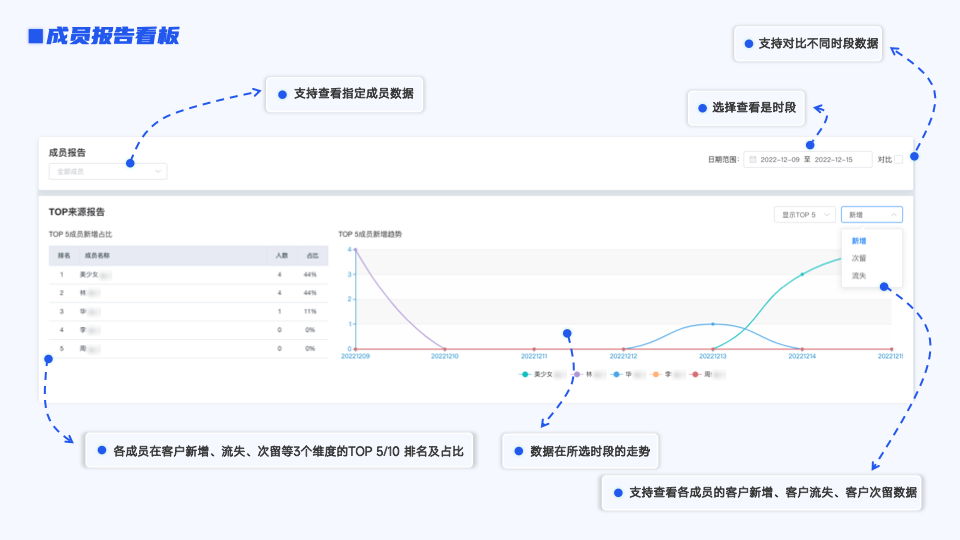
Task: Toggle the 周 red legend marker
Action: [x=696, y=373]
